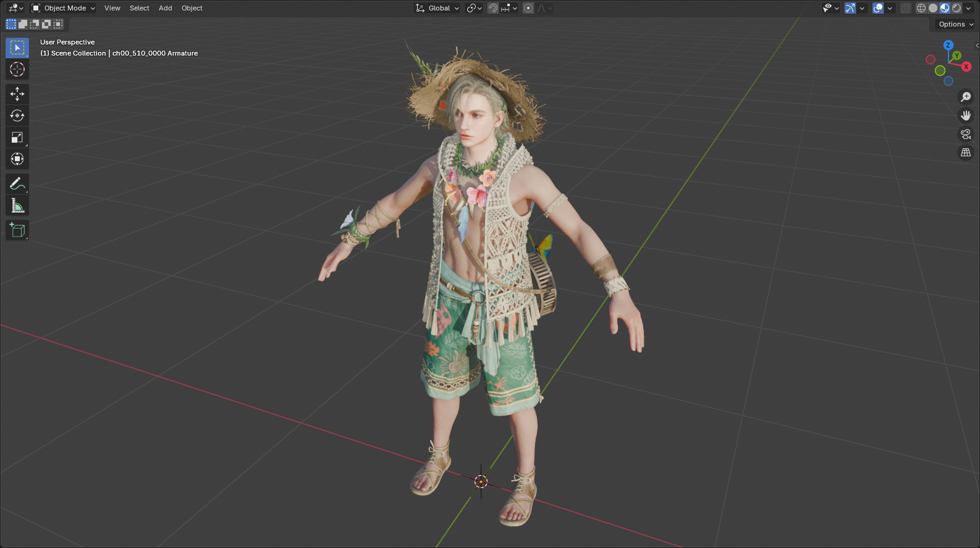Click the 'ch00_510_0000 Armature' label text
Screen dimensions: 980x548
tap(155, 53)
